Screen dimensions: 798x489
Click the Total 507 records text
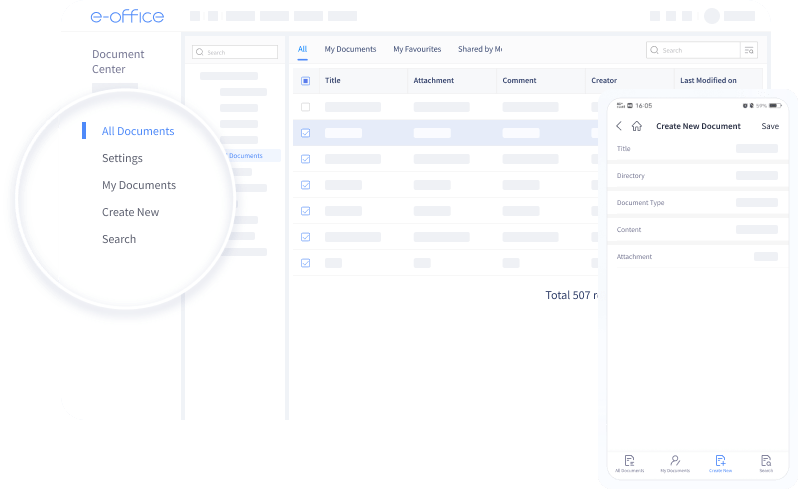(572, 295)
